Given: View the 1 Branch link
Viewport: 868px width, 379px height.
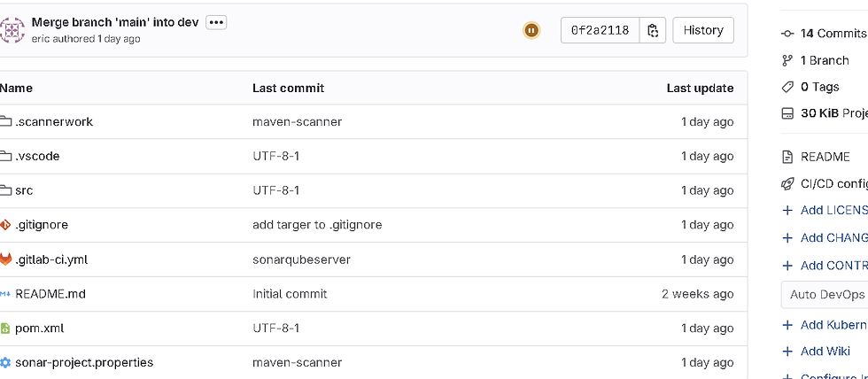Looking at the screenshot, I should pyautogui.click(x=815, y=60).
